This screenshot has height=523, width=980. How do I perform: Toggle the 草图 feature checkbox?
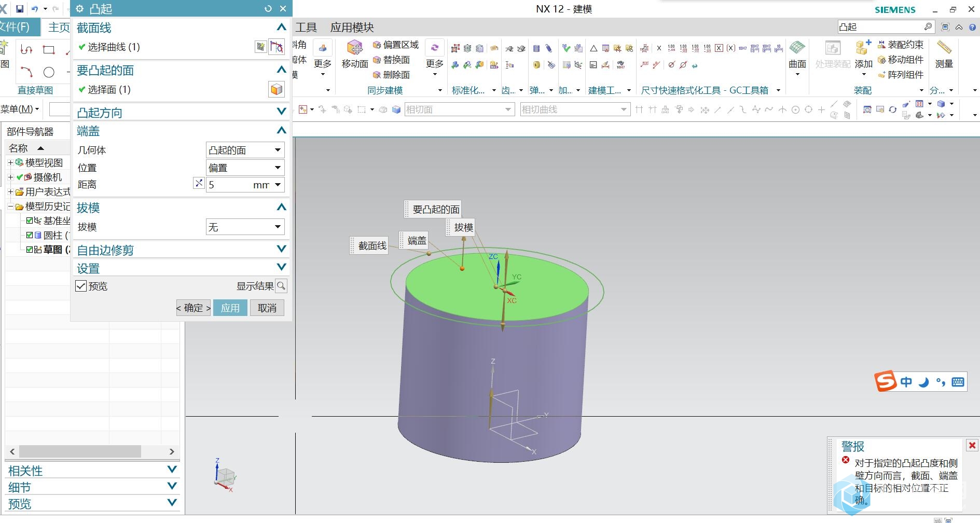click(30, 250)
